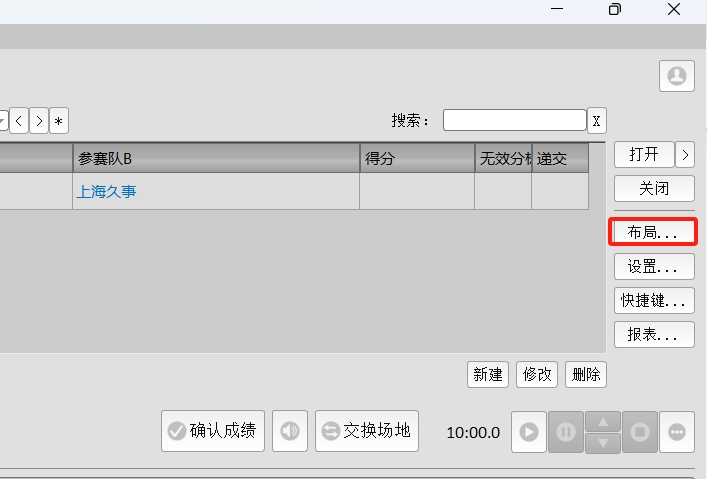This screenshot has width=707, height=479.
Task: Go to next page arrow
Action: pos(38,121)
